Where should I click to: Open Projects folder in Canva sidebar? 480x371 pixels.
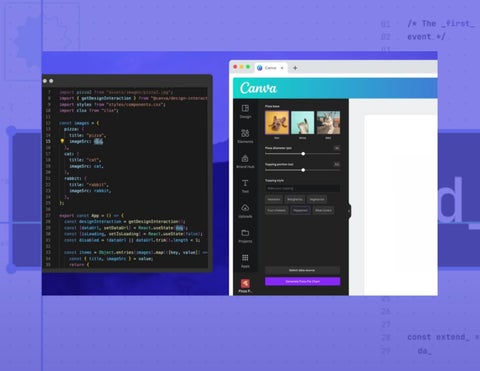pyautogui.click(x=245, y=235)
